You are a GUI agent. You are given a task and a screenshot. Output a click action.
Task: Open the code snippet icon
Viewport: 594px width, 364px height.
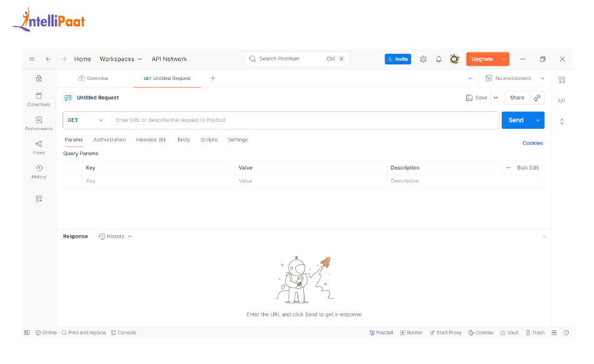click(562, 101)
